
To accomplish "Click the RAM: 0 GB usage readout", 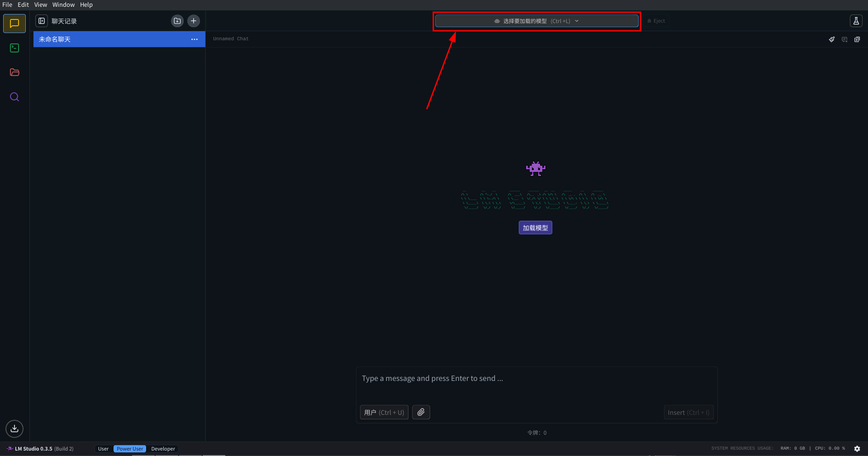I will click(x=792, y=449).
